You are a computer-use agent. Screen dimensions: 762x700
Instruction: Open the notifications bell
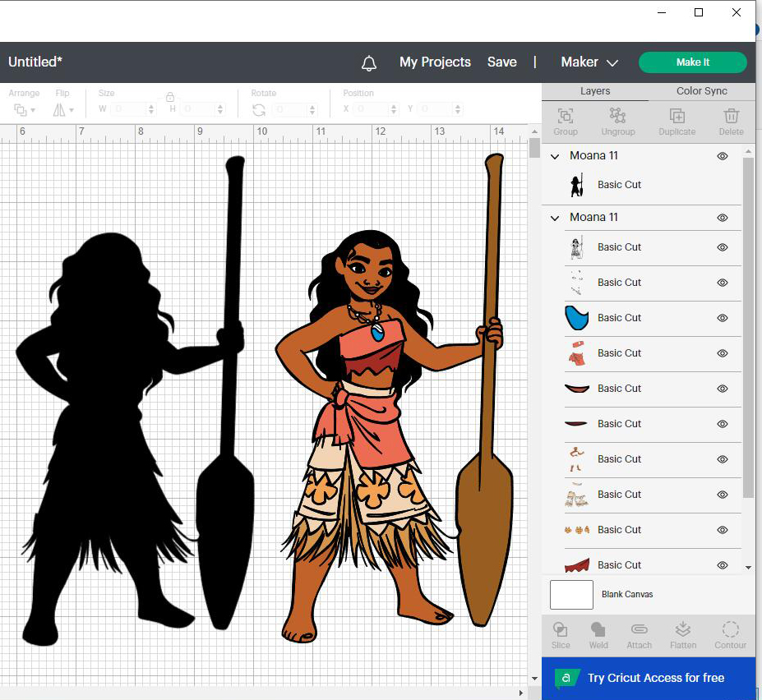click(x=369, y=63)
